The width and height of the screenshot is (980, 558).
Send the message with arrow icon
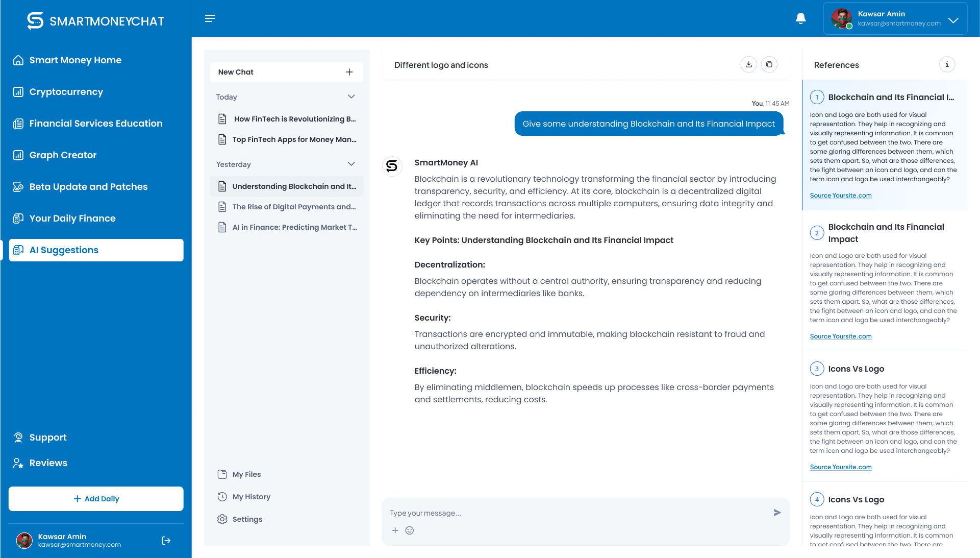pos(777,513)
